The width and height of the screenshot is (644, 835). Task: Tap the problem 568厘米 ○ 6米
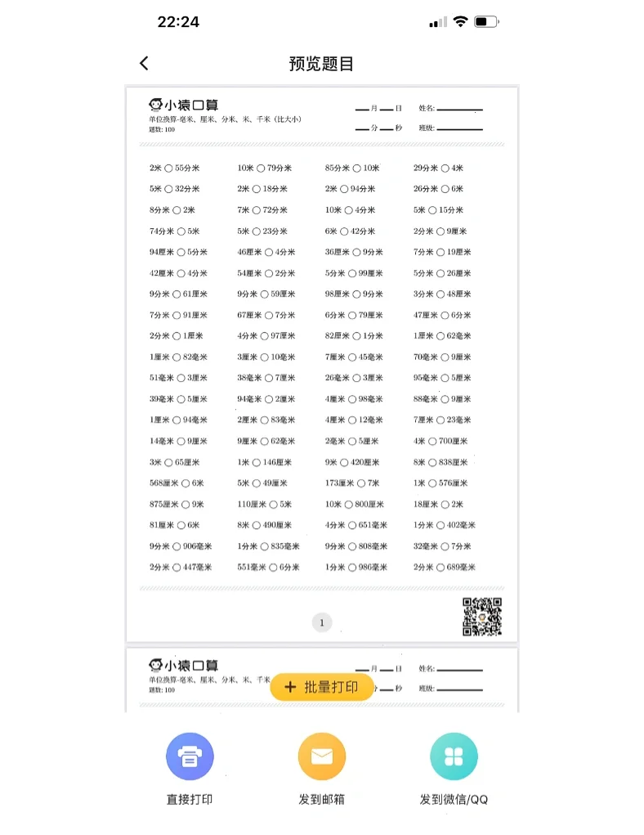(177, 483)
